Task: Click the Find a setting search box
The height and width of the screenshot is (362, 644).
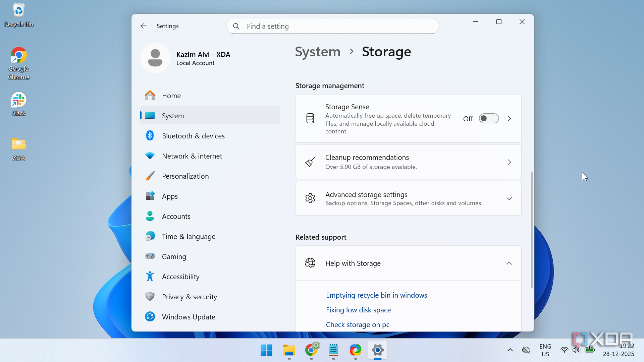Action: pyautogui.click(x=333, y=26)
